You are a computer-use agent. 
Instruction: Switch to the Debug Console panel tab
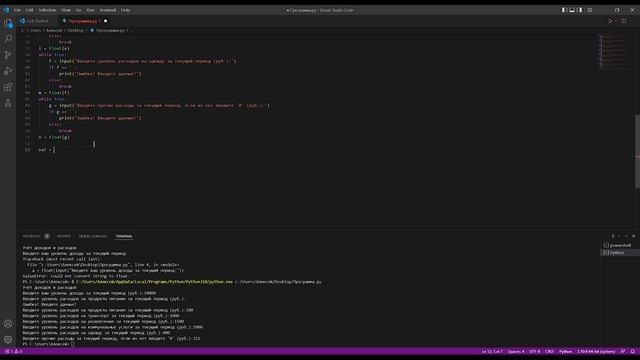[x=93, y=236]
